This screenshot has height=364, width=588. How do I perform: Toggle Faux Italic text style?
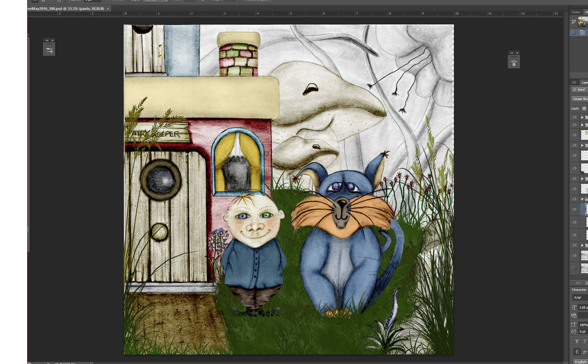pyautogui.click(x=585, y=342)
